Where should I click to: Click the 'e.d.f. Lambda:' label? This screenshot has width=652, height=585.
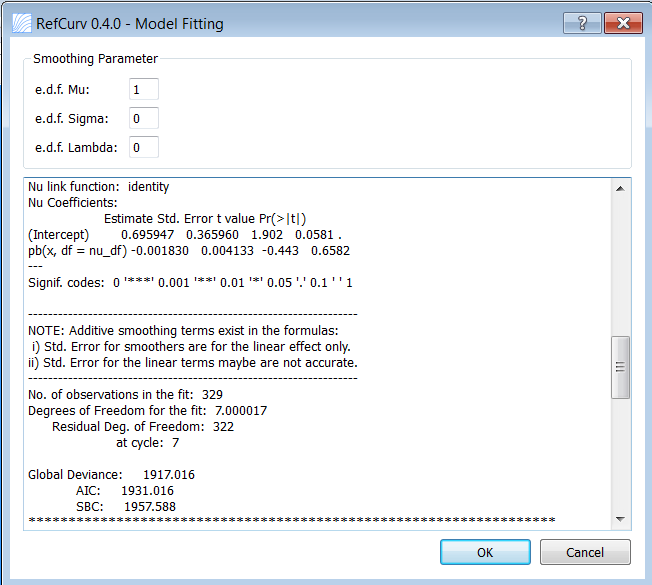click(x=76, y=148)
